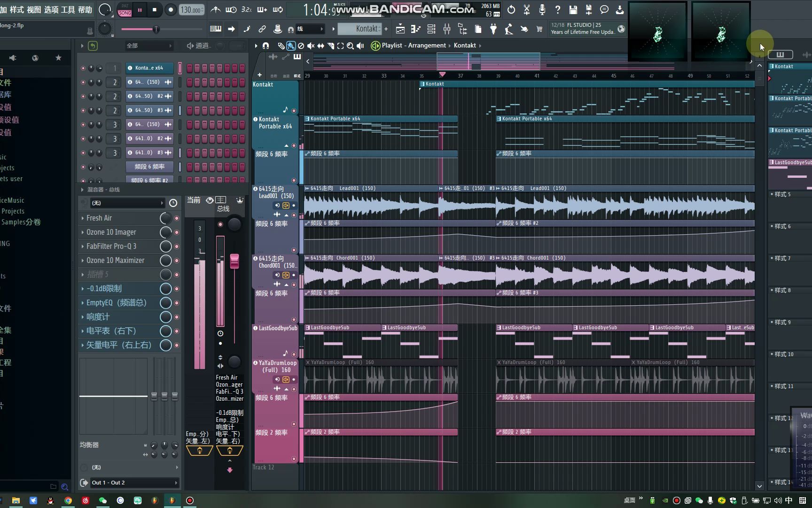The width and height of the screenshot is (812, 508).
Task: Pause playback with the pause button
Action: coord(140,10)
